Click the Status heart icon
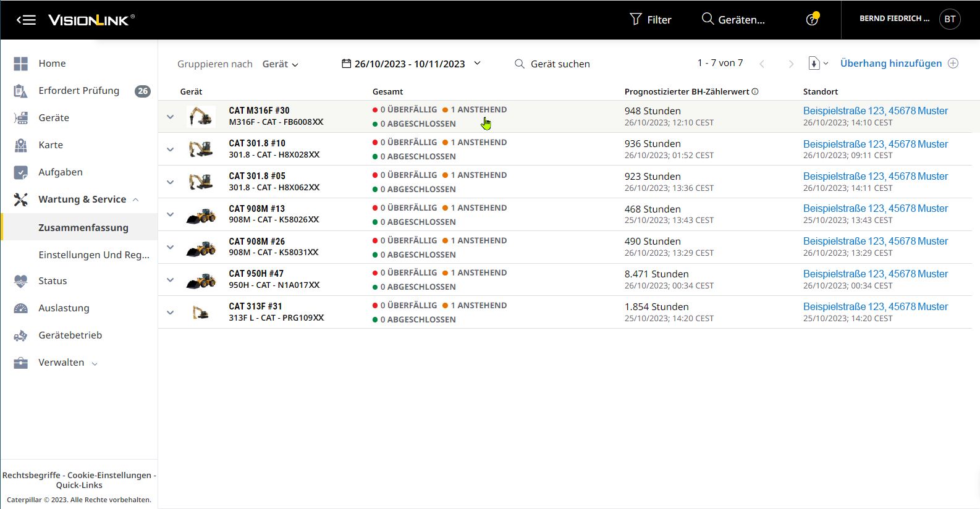Viewport: 980px width, 509px height. point(21,281)
